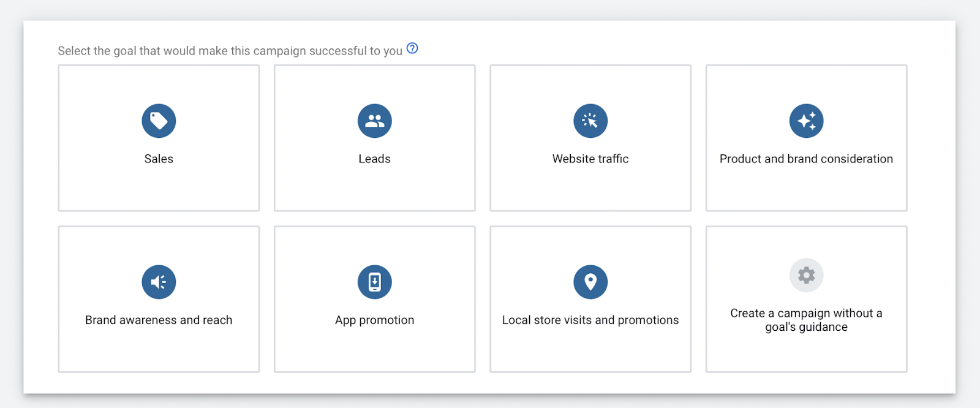Choose the "Leads" goal label
Viewport: 980px width, 408px height.
374,159
